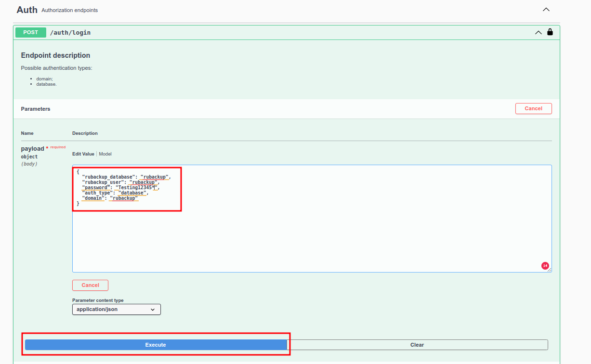Open the Parameter content type dropdown
This screenshot has width=591, height=364.
point(116,309)
